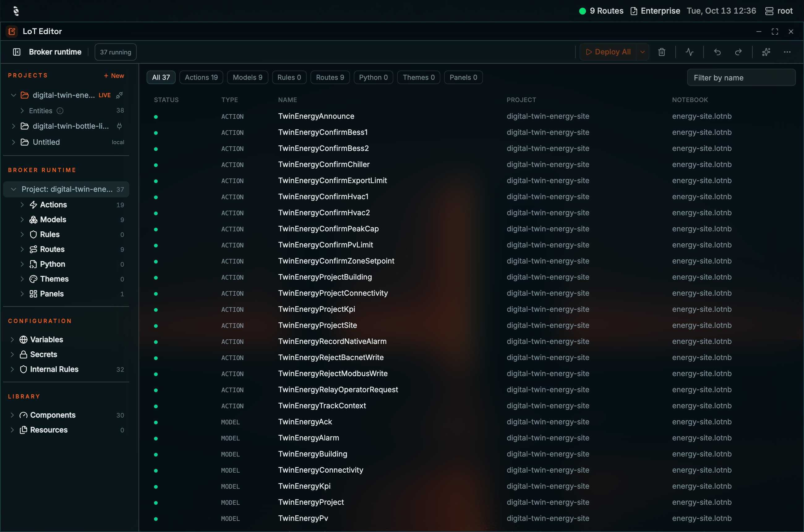The width and height of the screenshot is (804, 532).
Task: Click the link icon beside digital-twin-ene LIVE project
Action: pyautogui.click(x=119, y=95)
